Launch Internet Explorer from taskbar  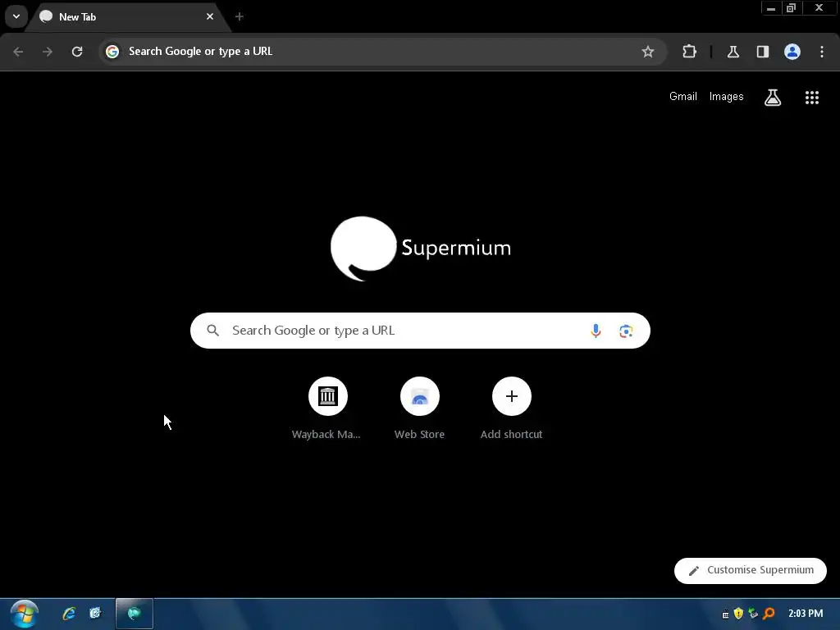click(x=69, y=614)
